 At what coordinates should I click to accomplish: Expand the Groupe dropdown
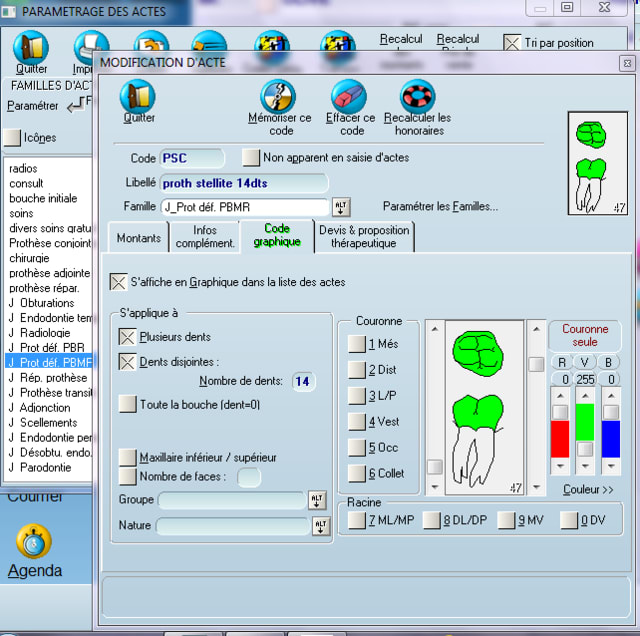coord(318,500)
